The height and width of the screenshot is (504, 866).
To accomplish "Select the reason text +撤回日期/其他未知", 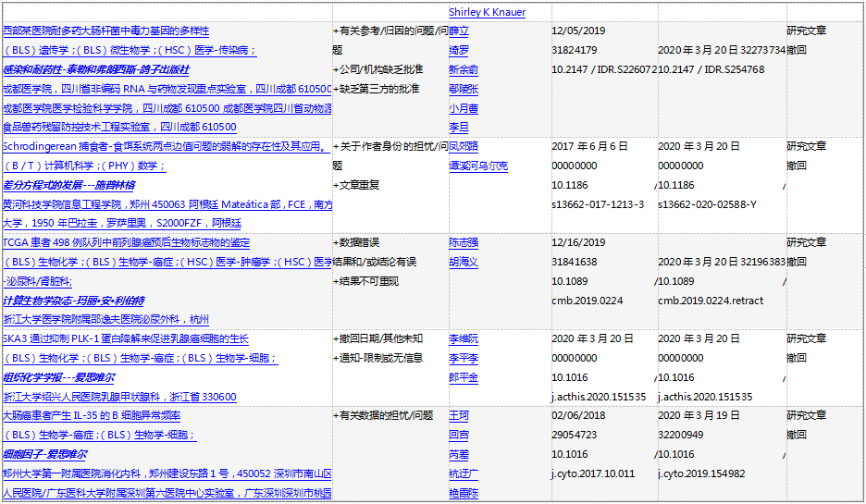I will [377, 338].
